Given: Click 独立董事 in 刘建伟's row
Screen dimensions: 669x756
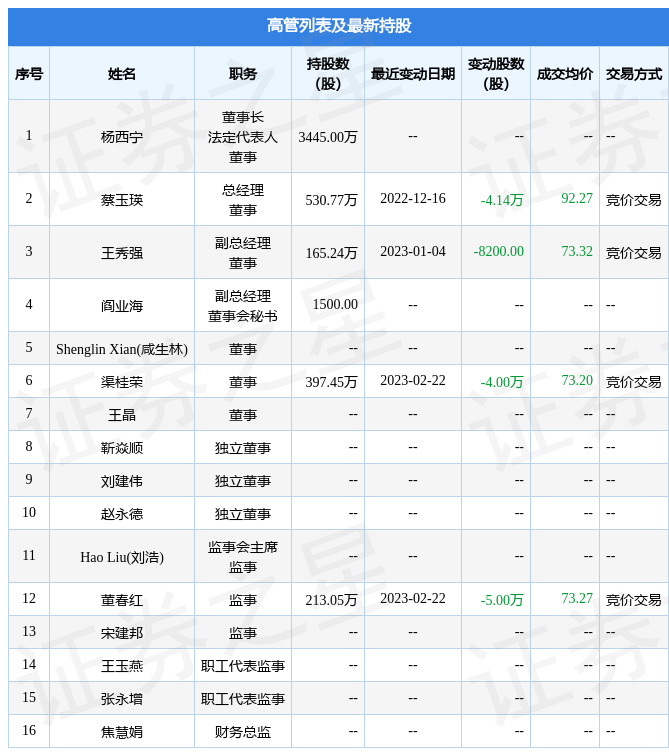Looking at the screenshot, I should [242, 481].
